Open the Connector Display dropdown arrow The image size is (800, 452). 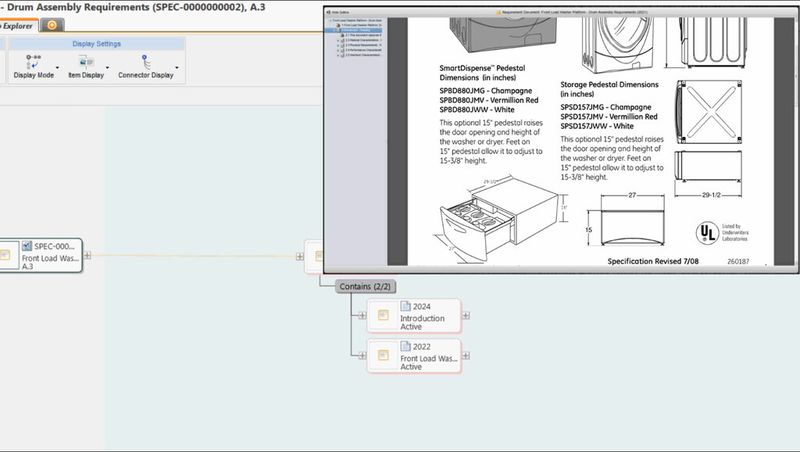pyautogui.click(x=178, y=67)
